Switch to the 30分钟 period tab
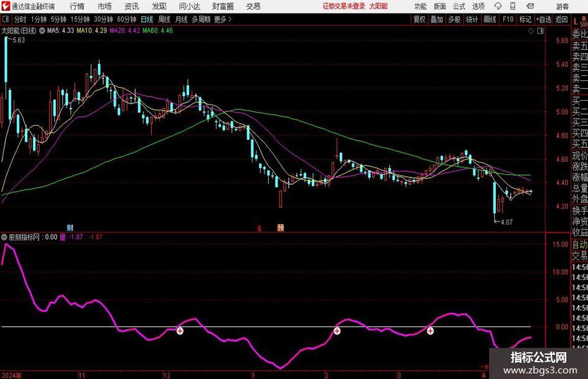This screenshot has height=379, width=588. 103,19
